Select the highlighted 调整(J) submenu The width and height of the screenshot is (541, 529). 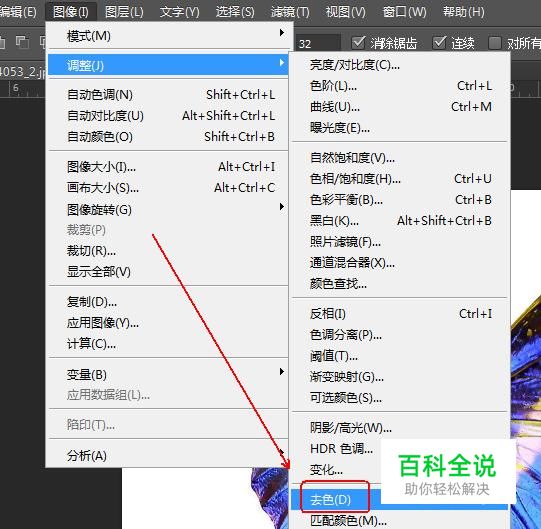(x=168, y=65)
